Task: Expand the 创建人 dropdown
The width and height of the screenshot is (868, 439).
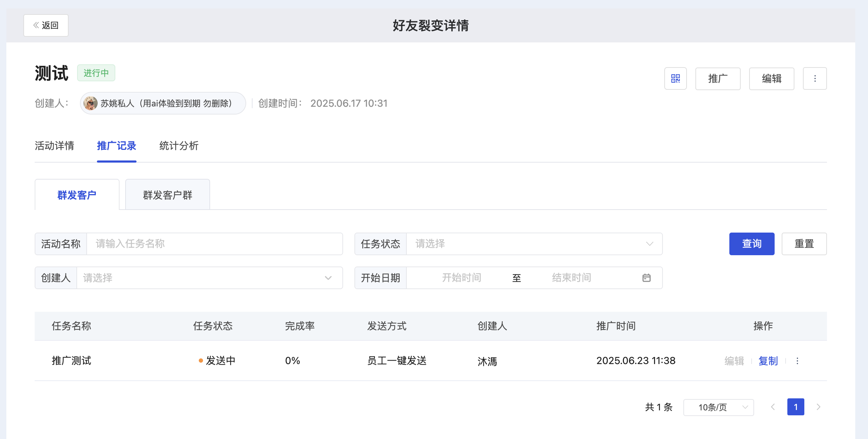Action: click(209, 278)
